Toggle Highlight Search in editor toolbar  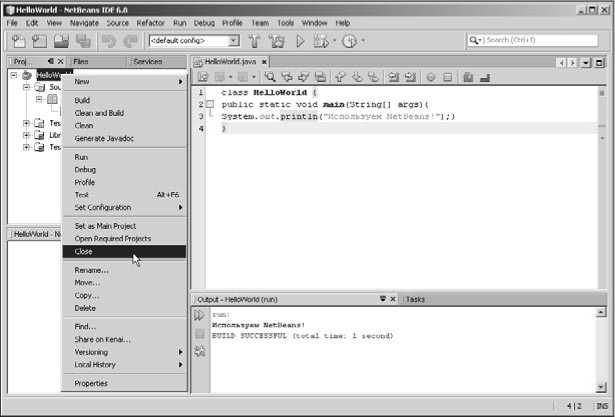[x=320, y=77]
